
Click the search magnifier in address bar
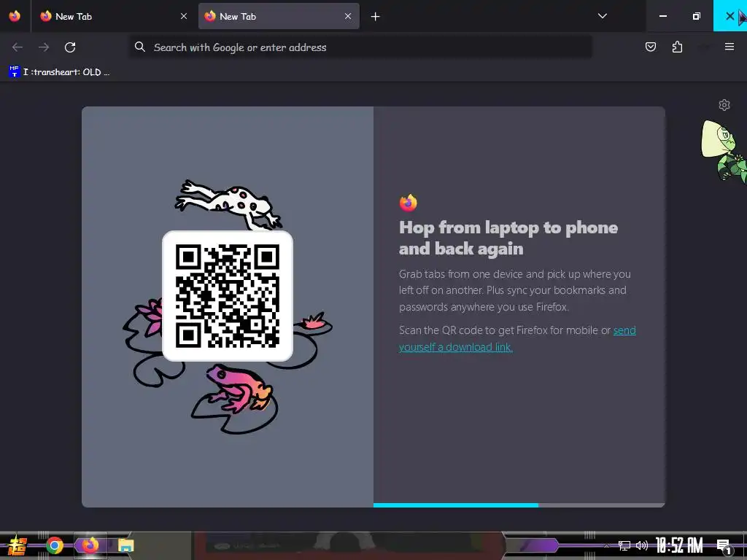[x=139, y=47]
